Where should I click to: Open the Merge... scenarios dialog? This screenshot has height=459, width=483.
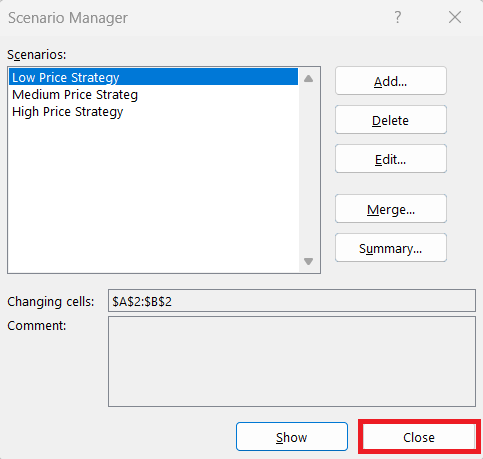point(391,209)
